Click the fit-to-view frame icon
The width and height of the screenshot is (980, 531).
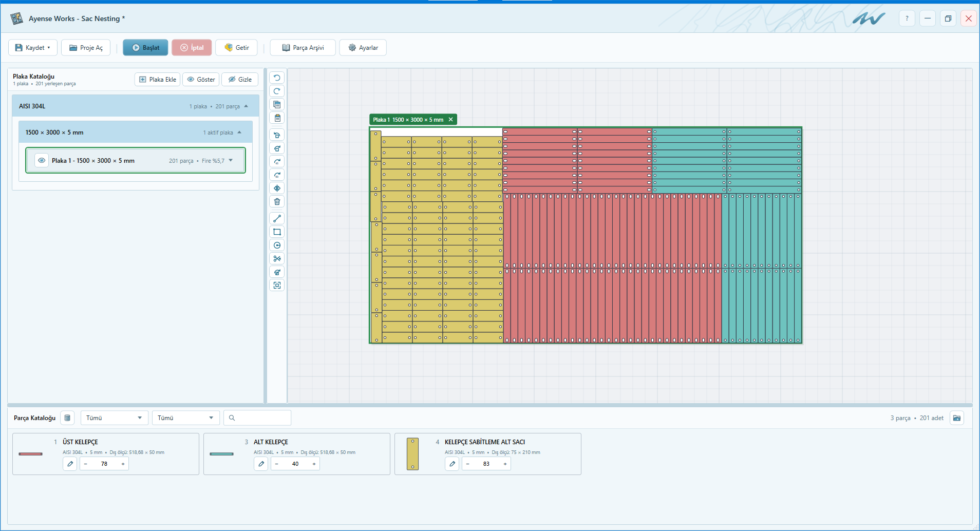(x=277, y=286)
